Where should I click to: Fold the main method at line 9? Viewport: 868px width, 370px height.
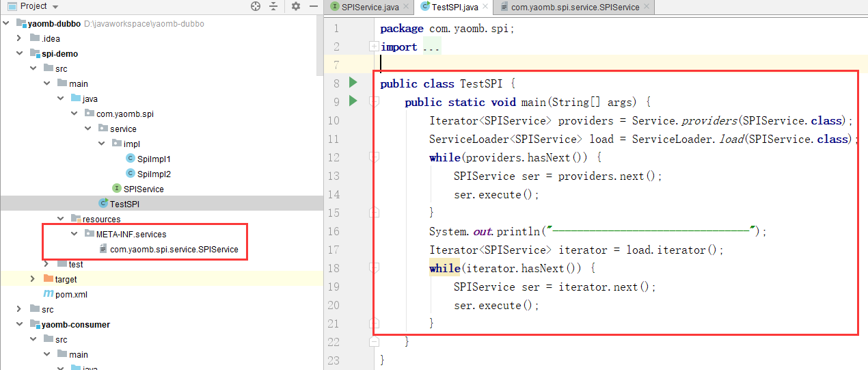[x=374, y=101]
